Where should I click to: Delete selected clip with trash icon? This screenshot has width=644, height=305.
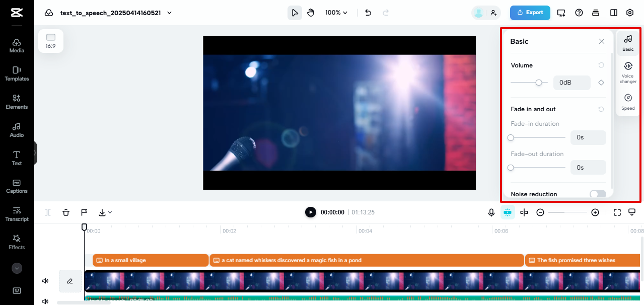[66, 212]
